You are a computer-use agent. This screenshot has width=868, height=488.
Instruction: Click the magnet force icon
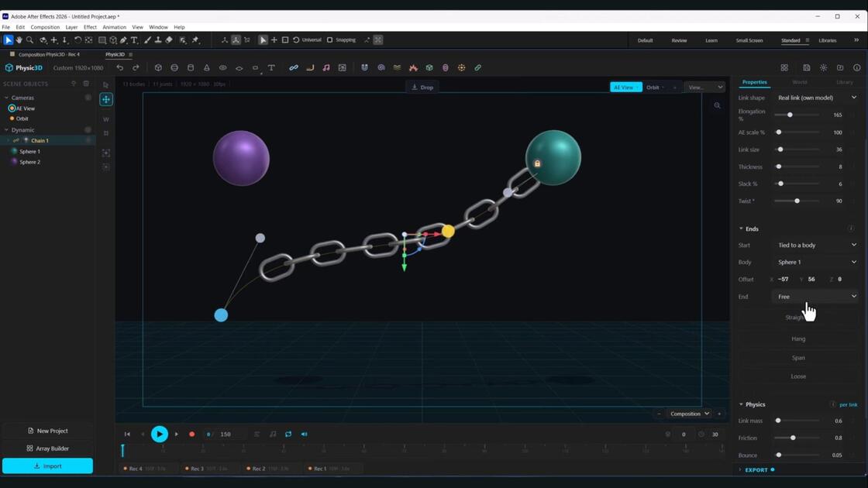point(364,67)
